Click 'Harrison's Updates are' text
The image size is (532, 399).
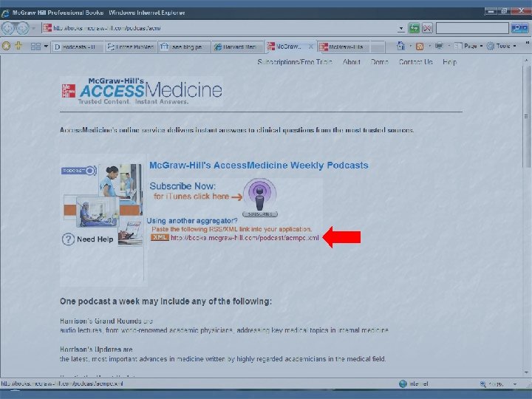tap(96, 349)
